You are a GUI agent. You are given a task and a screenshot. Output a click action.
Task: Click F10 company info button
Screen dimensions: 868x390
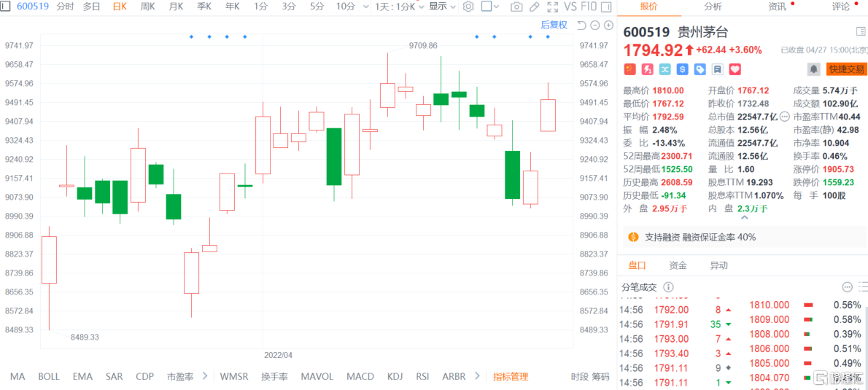click(588, 7)
